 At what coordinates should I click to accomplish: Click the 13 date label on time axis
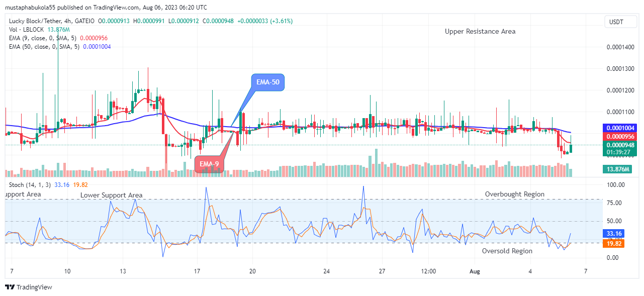click(123, 271)
